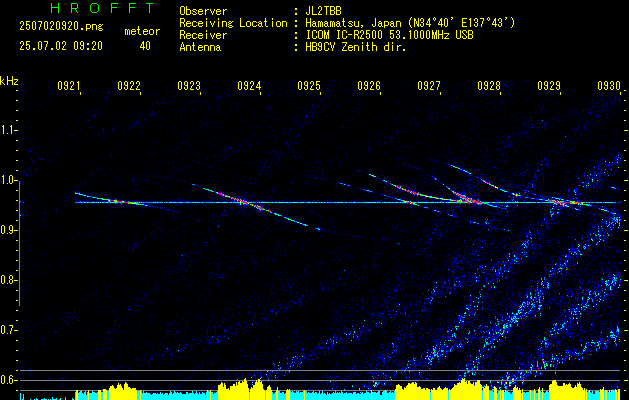This screenshot has height=400, width=629.
Task: Click the Antenna label
Action: [200, 47]
